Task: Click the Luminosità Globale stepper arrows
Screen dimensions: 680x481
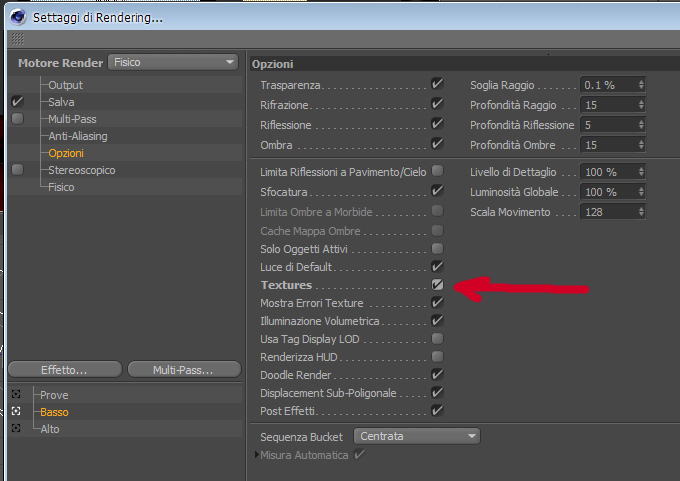Action: [641, 192]
